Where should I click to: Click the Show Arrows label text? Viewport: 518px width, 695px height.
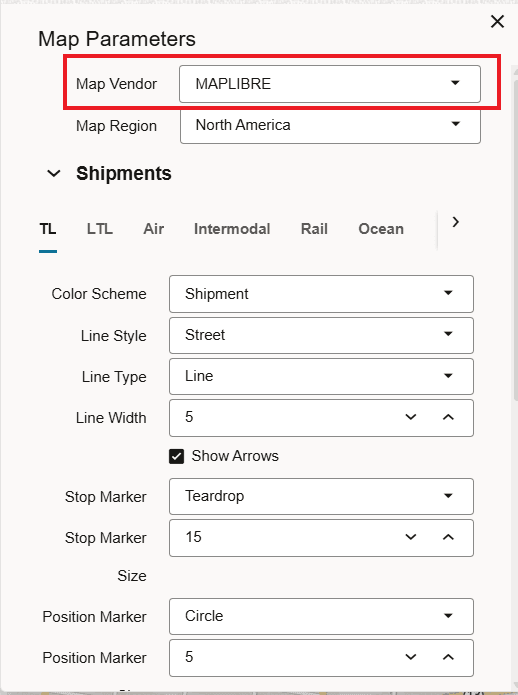tap(235, 456)
